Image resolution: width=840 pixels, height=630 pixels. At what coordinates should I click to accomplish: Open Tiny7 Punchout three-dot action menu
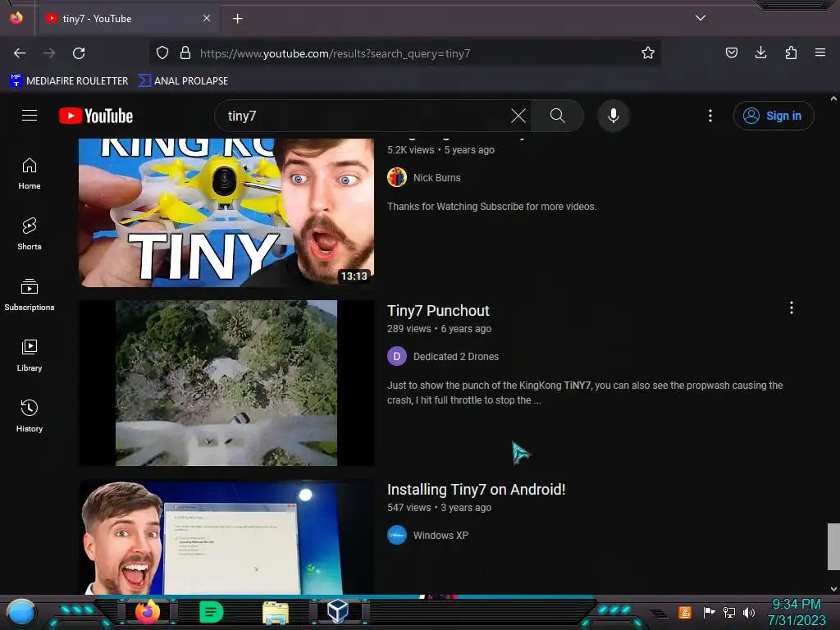point(792,308)
